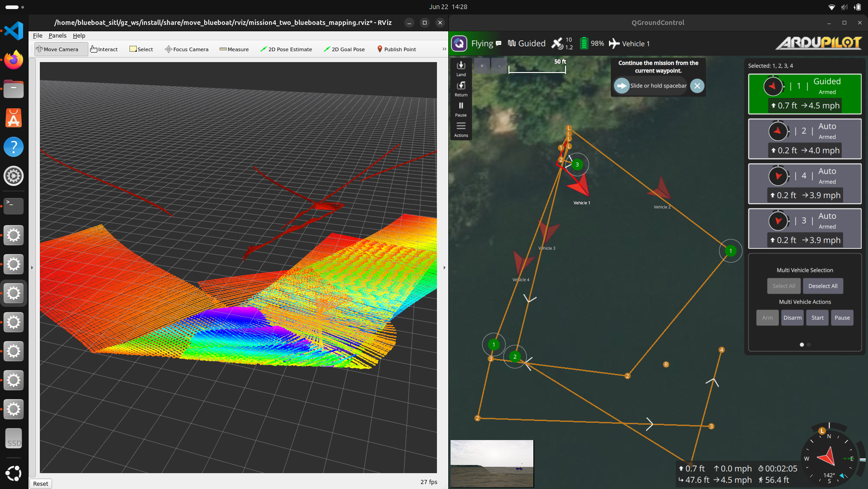Click the orange R rally marker
This screenshot has width=868, height=489.
point(666,364)
